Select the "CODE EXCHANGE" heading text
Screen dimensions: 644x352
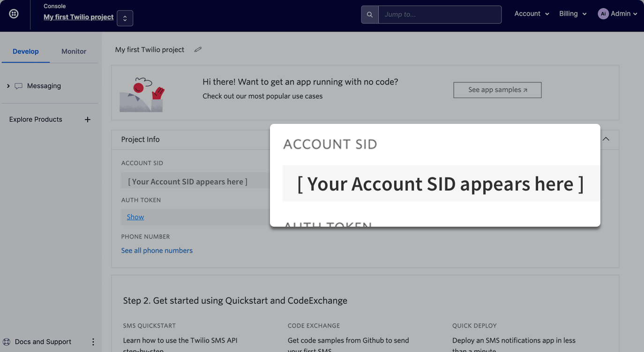point(314,326)
